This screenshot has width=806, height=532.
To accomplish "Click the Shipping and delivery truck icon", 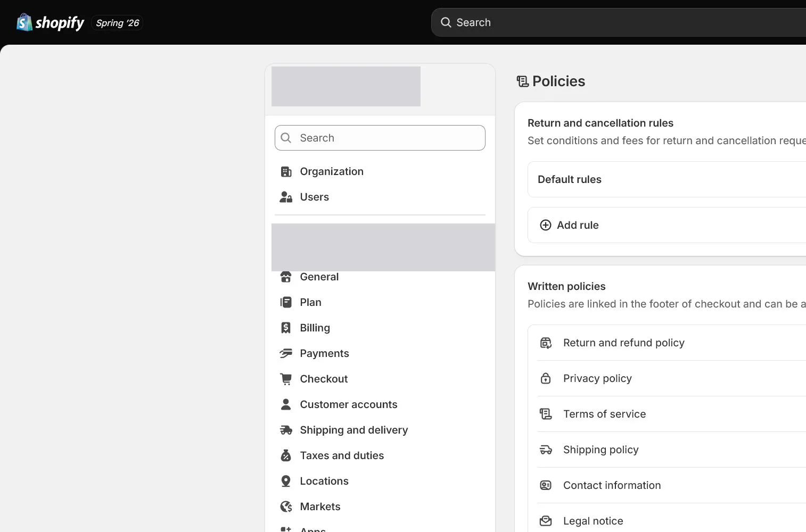I will 286,430.
